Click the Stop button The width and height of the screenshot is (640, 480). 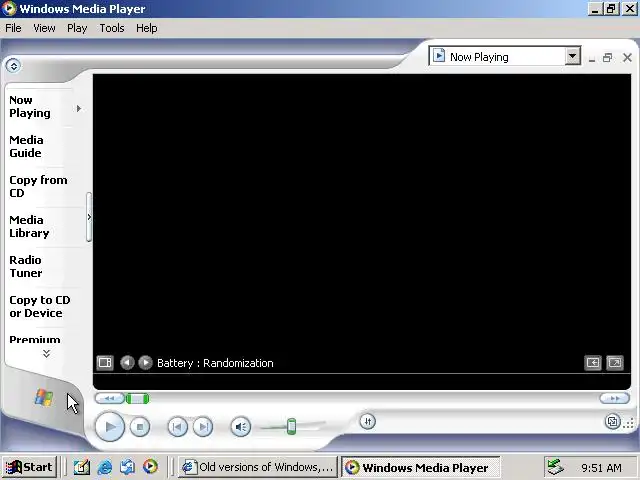pyautogui.click(x=140, y=427)
